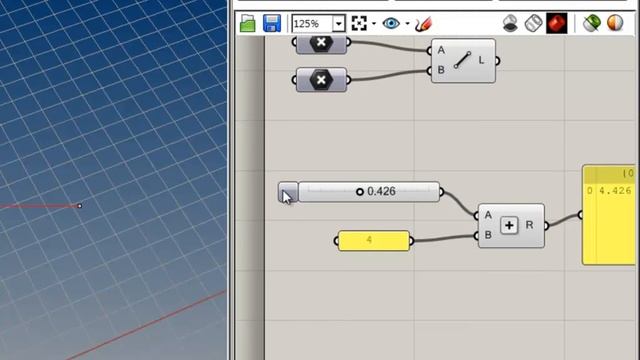Screen dimensions: 640x360
Task: Click the Addition component plus icon
Action: click(509, 225)
